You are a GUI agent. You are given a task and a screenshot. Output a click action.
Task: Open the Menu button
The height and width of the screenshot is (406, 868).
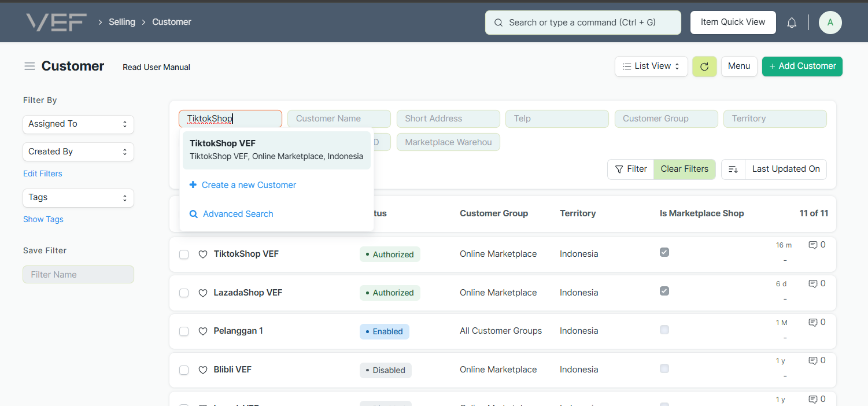coord(739,67)
